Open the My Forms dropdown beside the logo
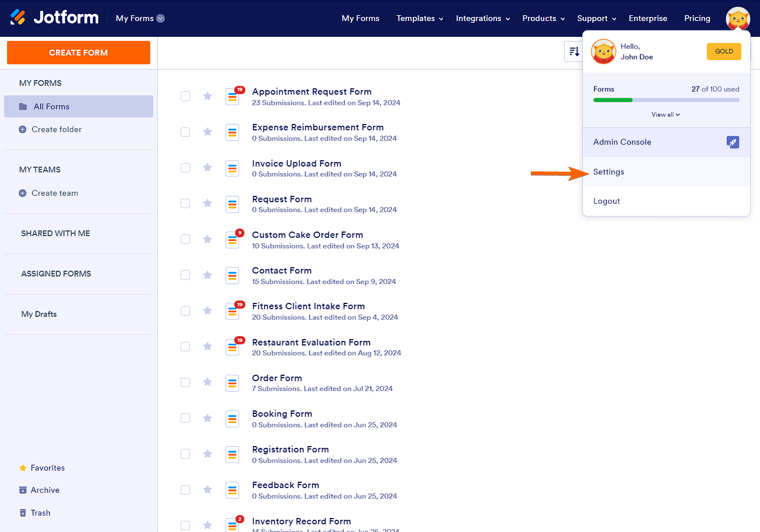The height and width of the screenshot is (532, 760). point(140,18)
